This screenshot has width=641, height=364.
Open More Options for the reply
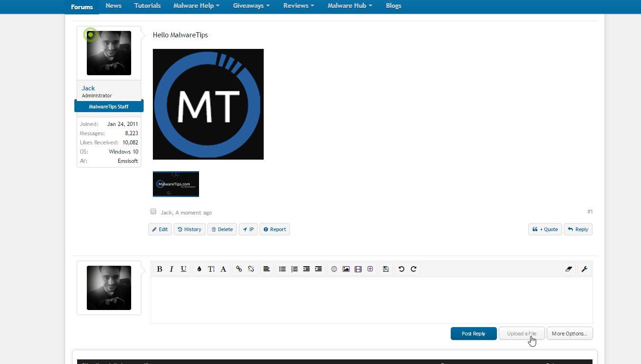tap(570, 334)
